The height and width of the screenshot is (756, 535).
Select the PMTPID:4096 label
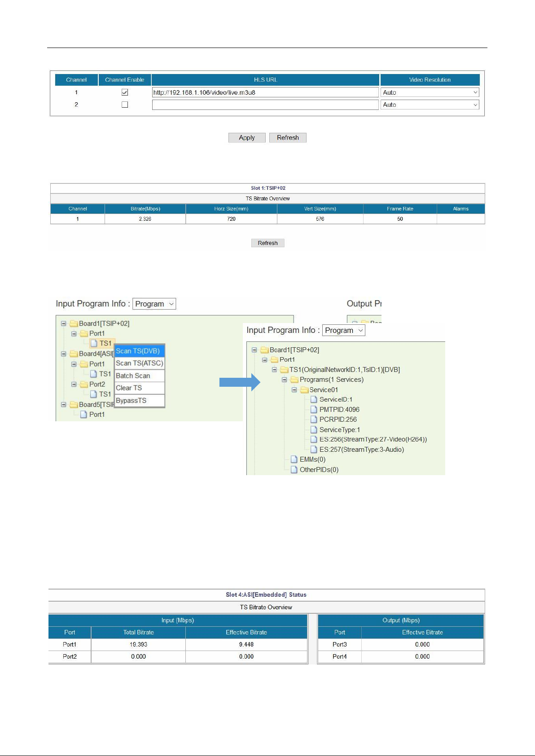339,410
